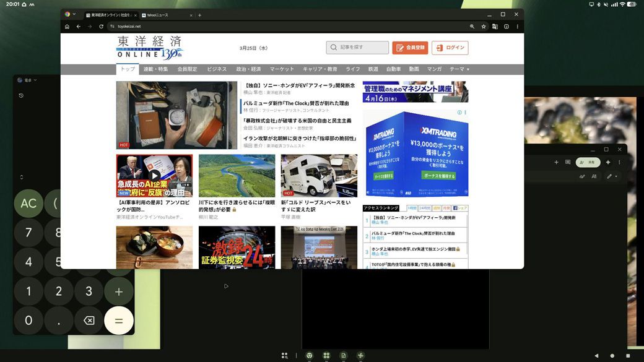
Task: Click the Chrome reload page icon
Action: tap(101, 27)
